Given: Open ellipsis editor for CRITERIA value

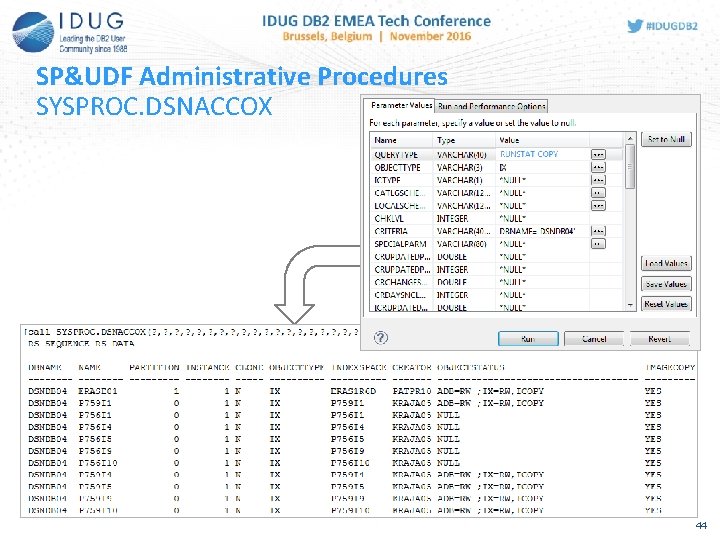Looking at the screenshot, I should (598, 231).
